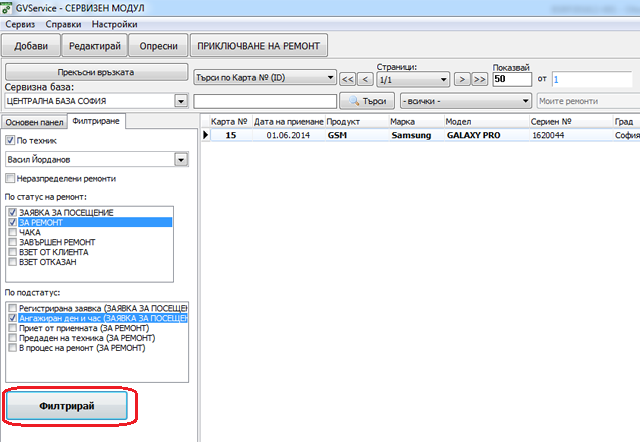The height and width of the screenshot is (442, 640).
Task: Go to previous page with < button
Action: [x=365, y=79]
